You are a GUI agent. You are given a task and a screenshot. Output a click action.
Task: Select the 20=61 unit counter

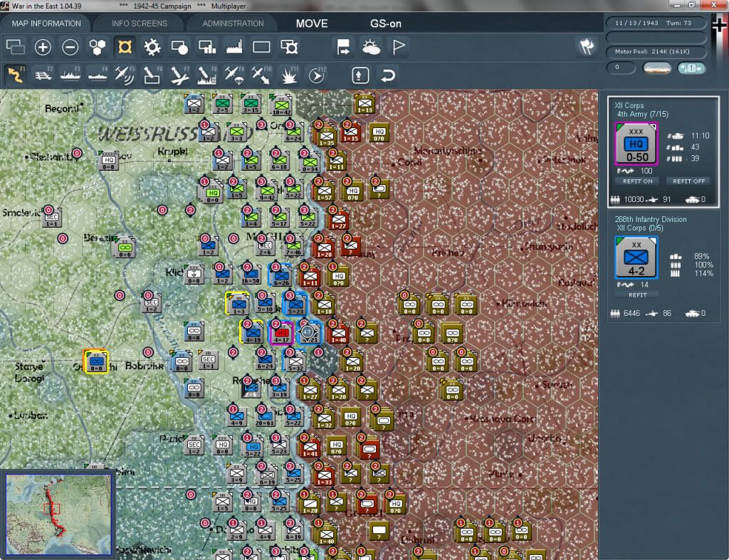[x=265, y=416]
